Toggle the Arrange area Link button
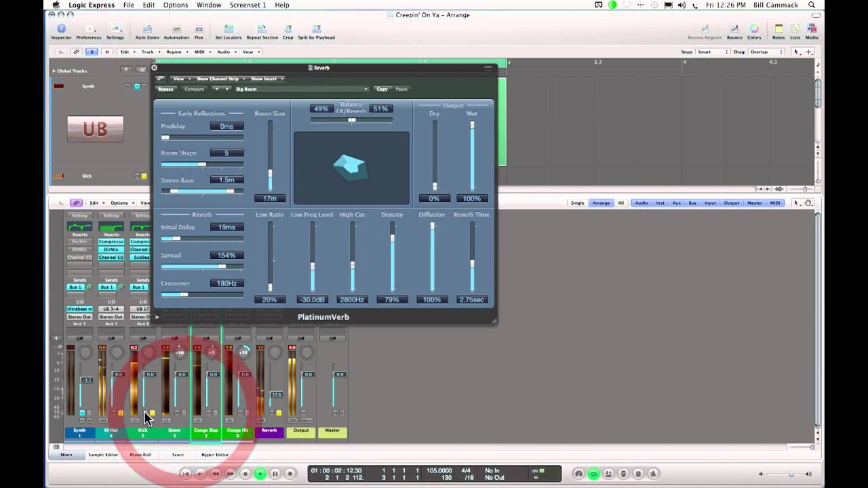Viewport: 868px width, 488px height. point(76,52)
